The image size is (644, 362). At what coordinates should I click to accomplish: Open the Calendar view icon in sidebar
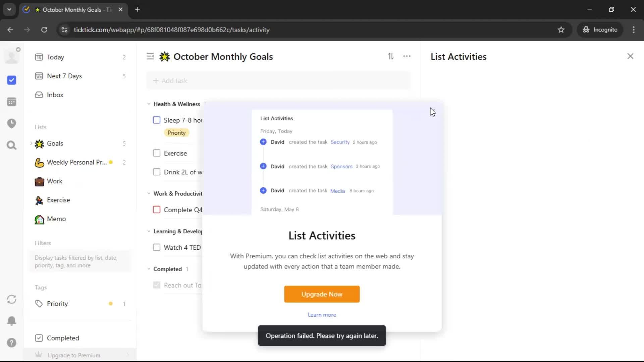(11, 102)
